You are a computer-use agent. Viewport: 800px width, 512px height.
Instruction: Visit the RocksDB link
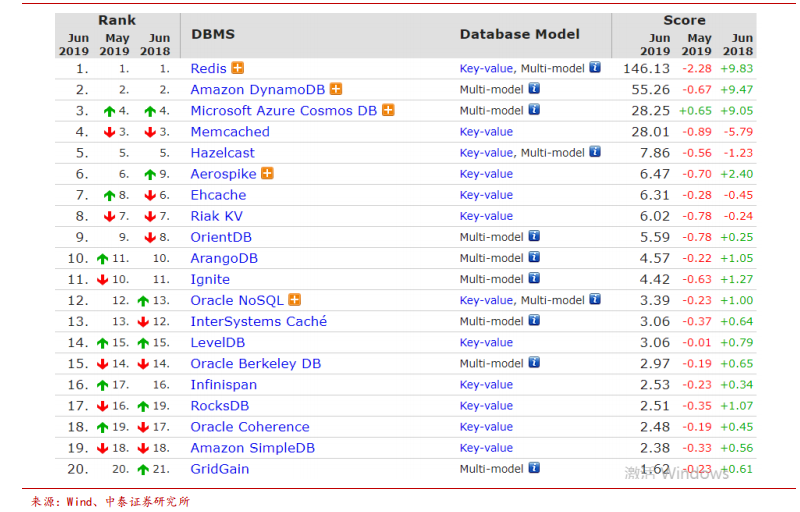tap(220, 406)
